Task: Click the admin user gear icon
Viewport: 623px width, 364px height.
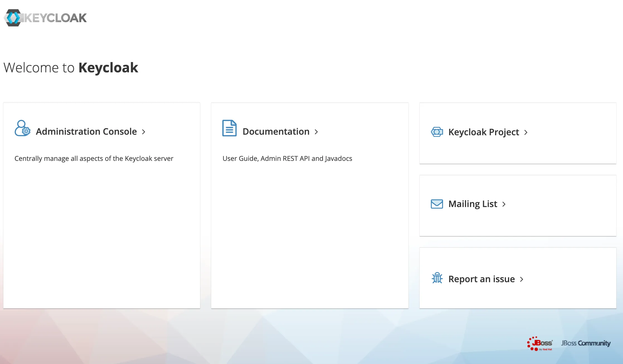Action: (x=22, y=128)
